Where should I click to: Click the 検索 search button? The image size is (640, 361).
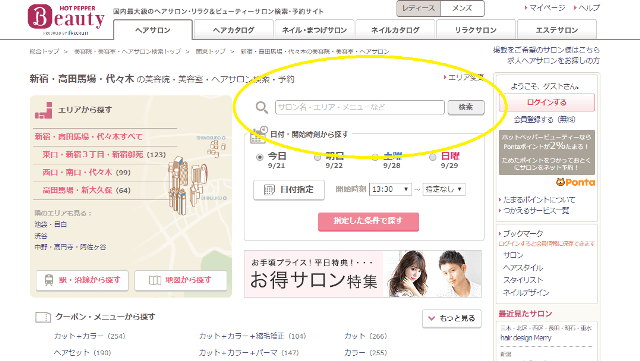point(466,107)
